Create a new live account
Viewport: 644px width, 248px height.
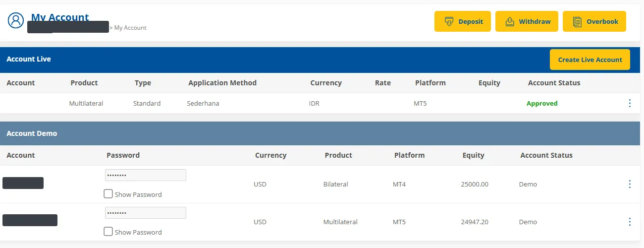pyautogui.click(x=590, y=60)
